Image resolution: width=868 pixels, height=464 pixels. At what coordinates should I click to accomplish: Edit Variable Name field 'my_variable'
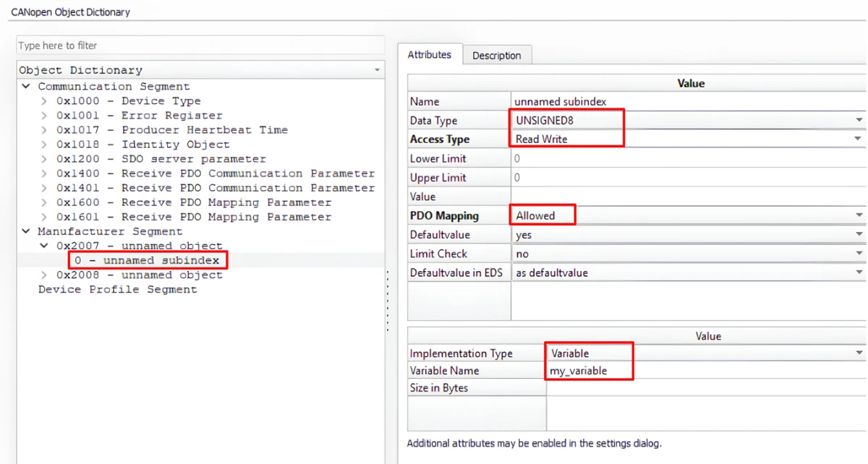(706, 371)
